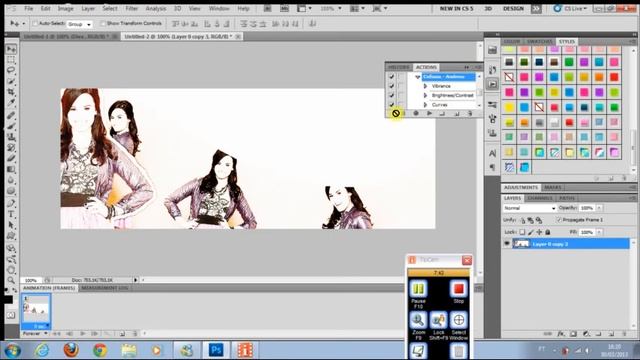Delete layer with Layers panel trash icon
Image resolution: width=640 pixels, height=360 pixels.
tap(624, 334)
